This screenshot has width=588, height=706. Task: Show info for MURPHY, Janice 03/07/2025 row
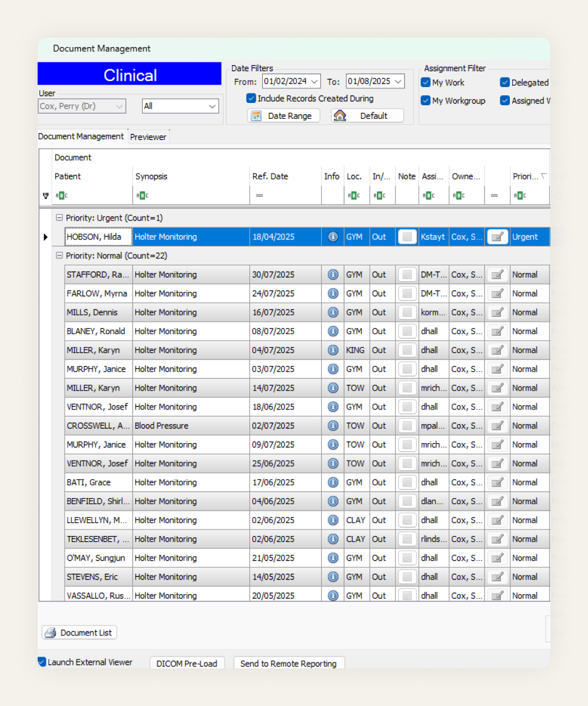333,369
